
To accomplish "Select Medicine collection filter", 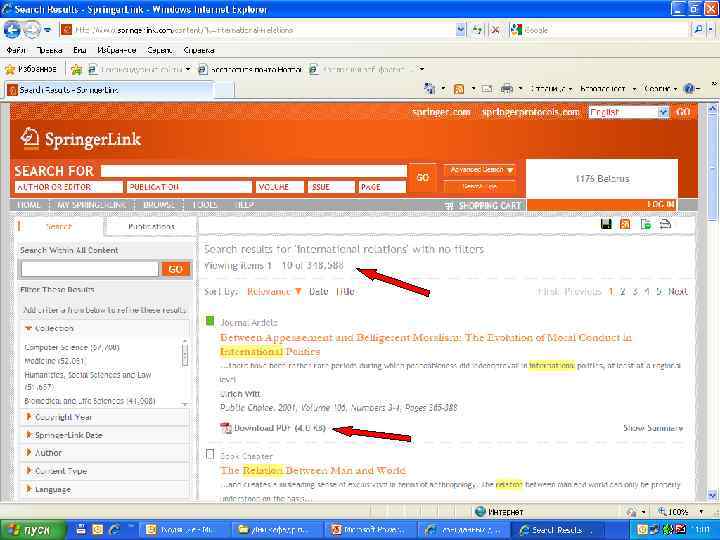I will tap(54, 361).
